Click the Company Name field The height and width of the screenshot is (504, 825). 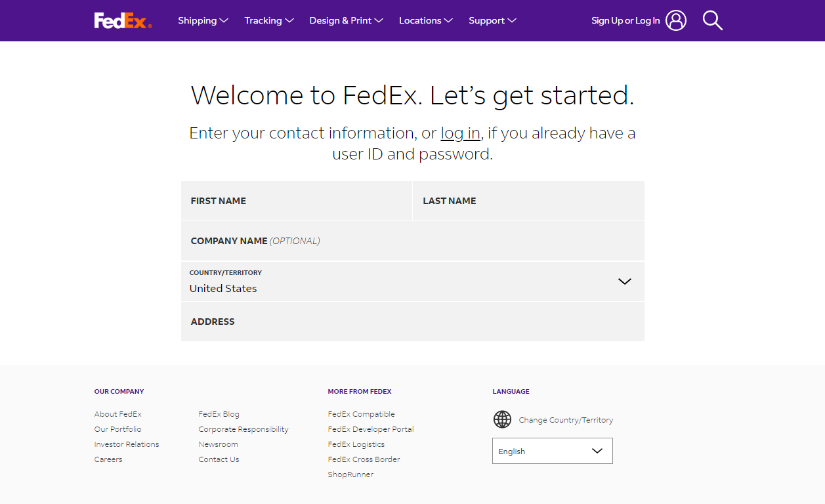pos(412,241)
